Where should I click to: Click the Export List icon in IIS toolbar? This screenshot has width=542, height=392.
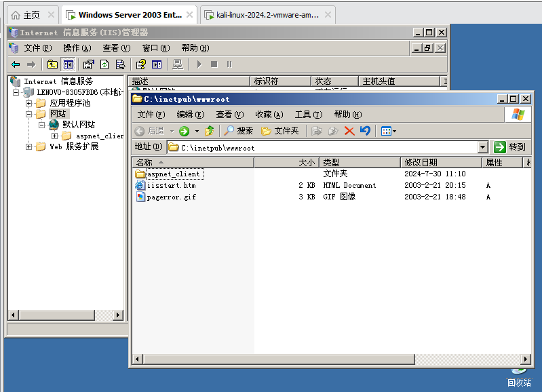point(120,64)
